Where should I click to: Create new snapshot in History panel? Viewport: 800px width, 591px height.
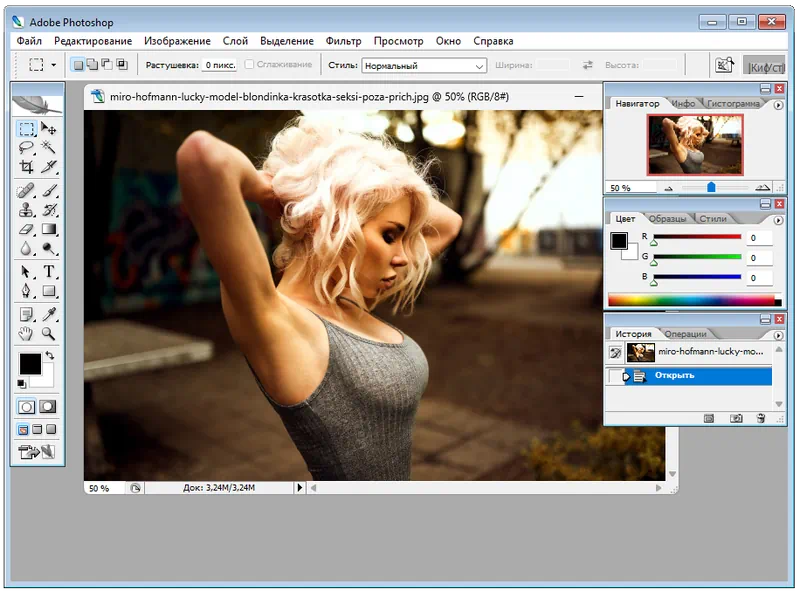tap(736, 418)
